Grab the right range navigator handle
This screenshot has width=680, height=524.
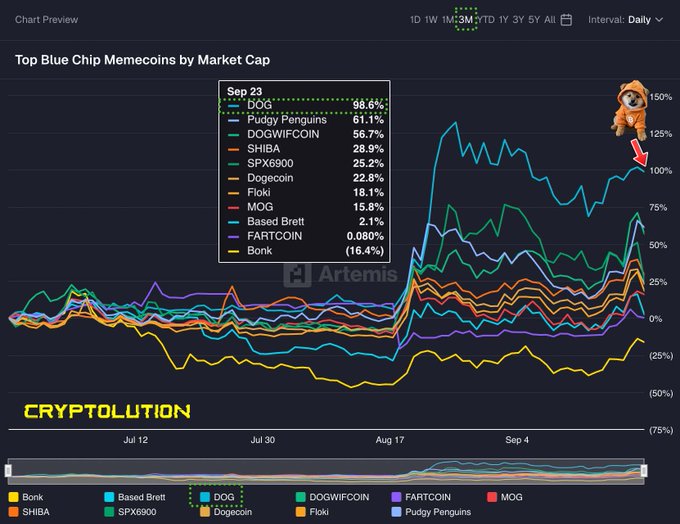click(644, 471)
